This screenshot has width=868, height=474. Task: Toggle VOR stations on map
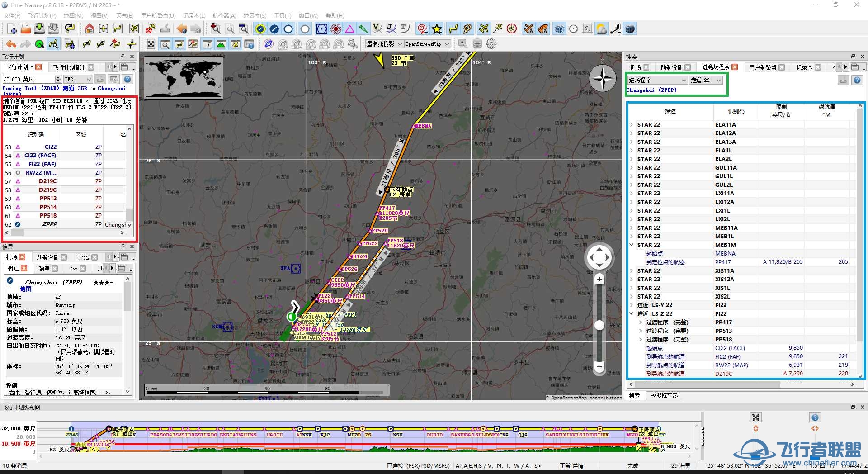pos(321,29)
